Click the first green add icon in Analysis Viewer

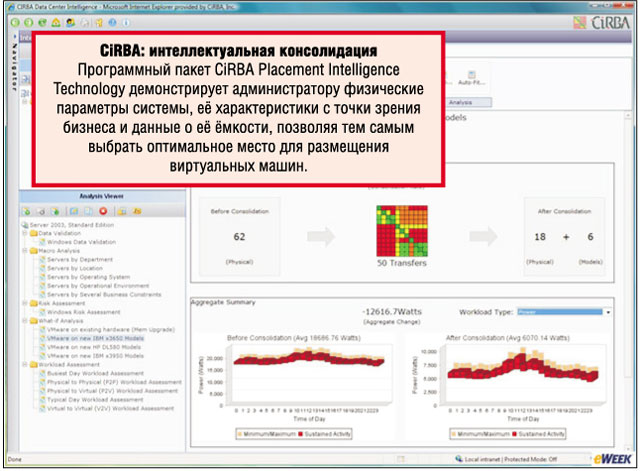(x=27, y=211)
